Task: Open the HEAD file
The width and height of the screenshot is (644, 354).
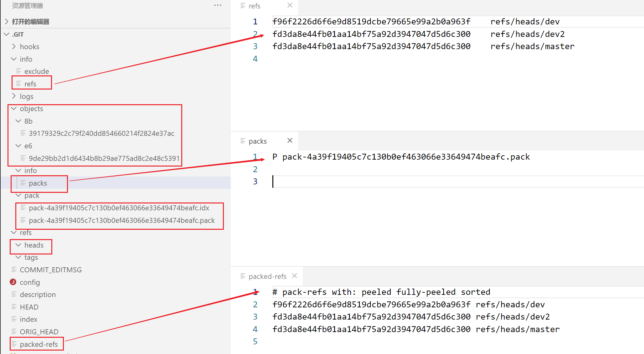Action: [x=29, y=307]
